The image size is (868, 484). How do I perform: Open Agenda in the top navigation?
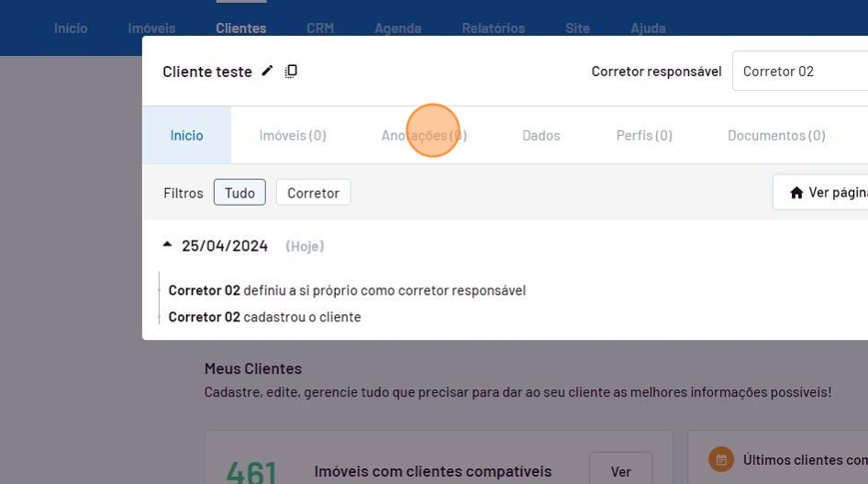tap(397, 28)
